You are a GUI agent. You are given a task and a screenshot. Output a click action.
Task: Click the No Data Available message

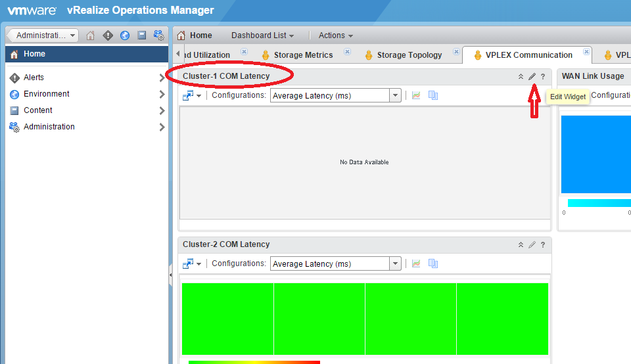coord(364,162)
